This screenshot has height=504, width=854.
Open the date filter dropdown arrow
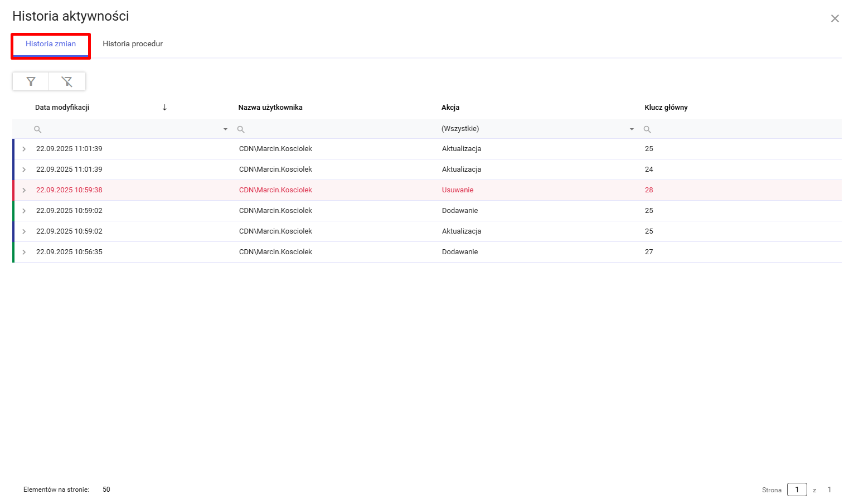[225, 129]
